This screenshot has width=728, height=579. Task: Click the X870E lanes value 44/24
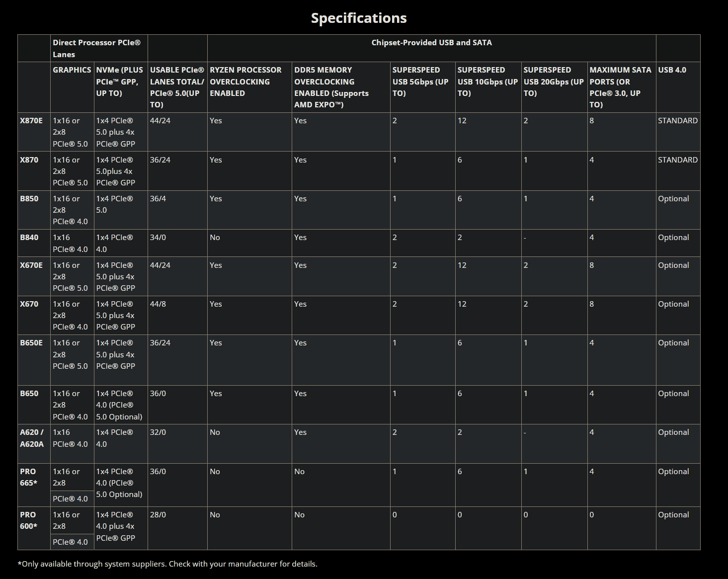click(x=160, y=121)
